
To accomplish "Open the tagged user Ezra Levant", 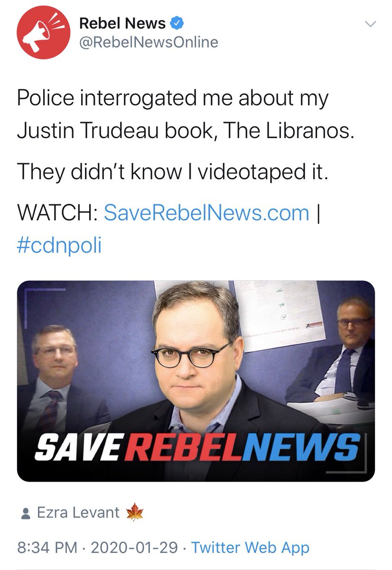I will tap(78, 513).
